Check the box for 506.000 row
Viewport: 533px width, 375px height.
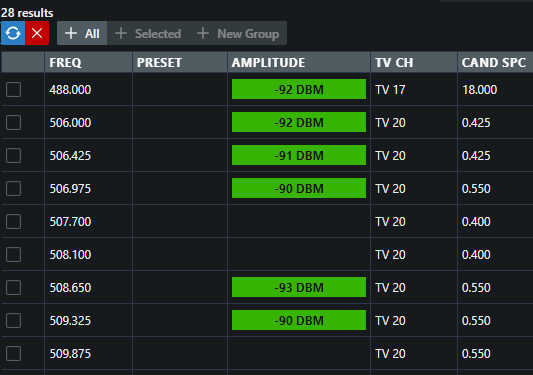point(14,123)
